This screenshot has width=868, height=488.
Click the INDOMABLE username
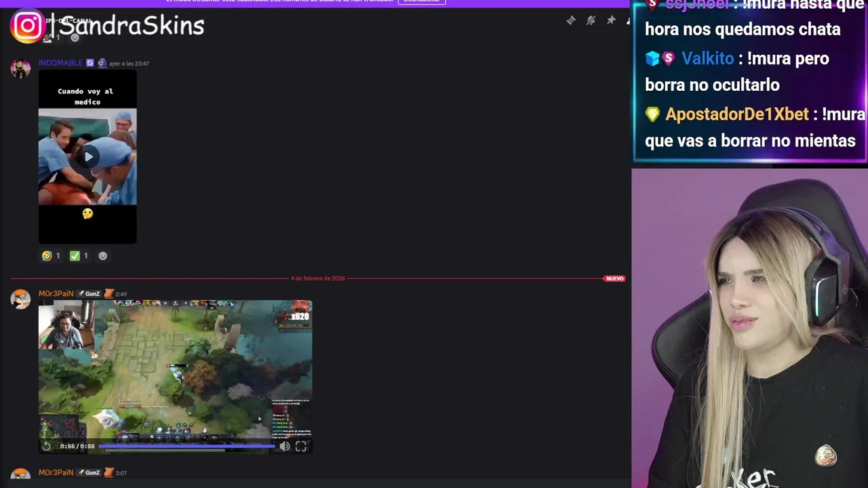pyautogui.click(x=60, y=63)
